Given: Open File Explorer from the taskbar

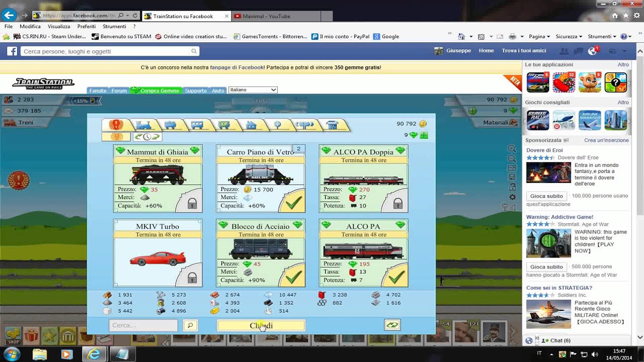Looking at the screenshot, I should pyautogui.click(x=40, y=354).
